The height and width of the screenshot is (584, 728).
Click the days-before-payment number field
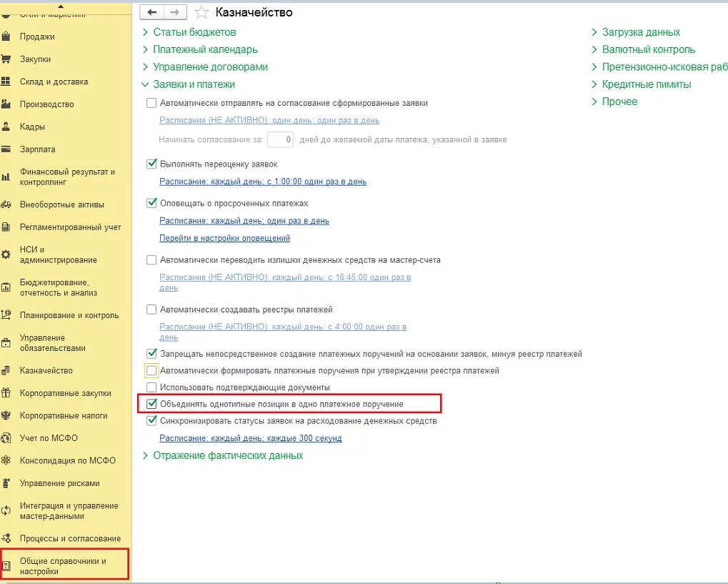pos(280,139)
